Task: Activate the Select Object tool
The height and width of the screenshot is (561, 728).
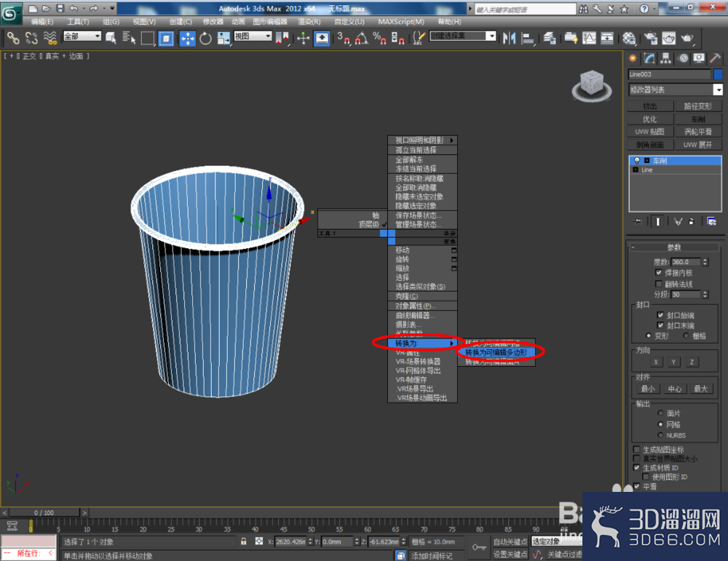Action: pos(111,38)
